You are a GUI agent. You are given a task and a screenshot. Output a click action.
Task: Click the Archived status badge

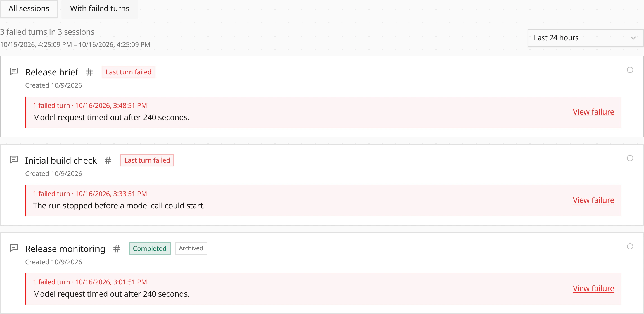pyautogui.click(x=191, y=248)
